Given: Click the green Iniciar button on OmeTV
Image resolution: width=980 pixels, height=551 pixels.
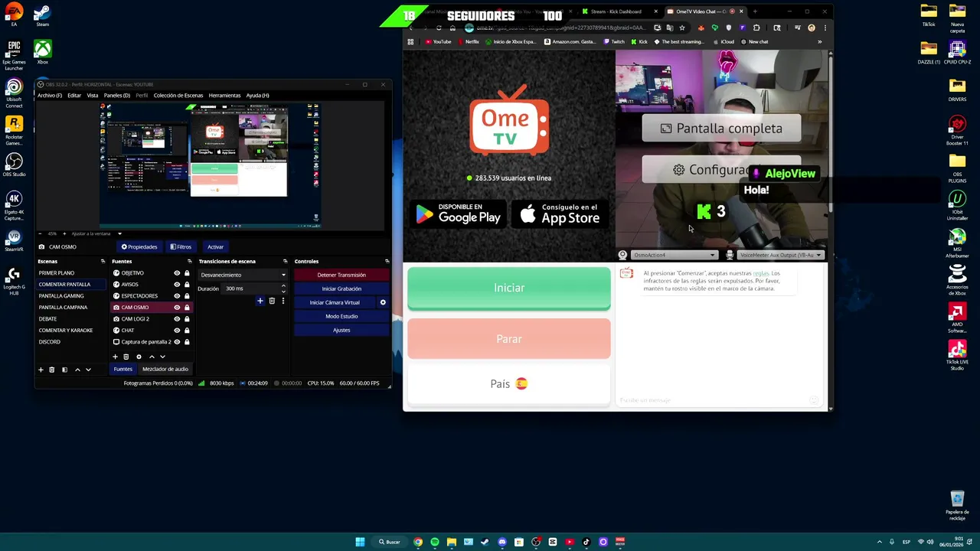Looking at the screenshot, I should tap(509, 288).
